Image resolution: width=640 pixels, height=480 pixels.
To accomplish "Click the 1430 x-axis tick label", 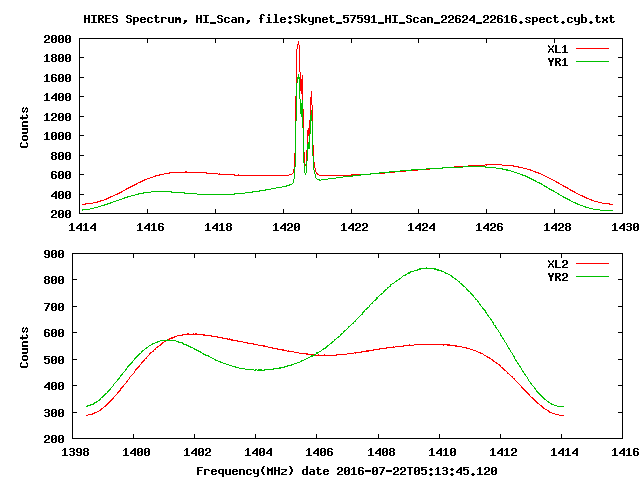I will click(x=625, y=227).
